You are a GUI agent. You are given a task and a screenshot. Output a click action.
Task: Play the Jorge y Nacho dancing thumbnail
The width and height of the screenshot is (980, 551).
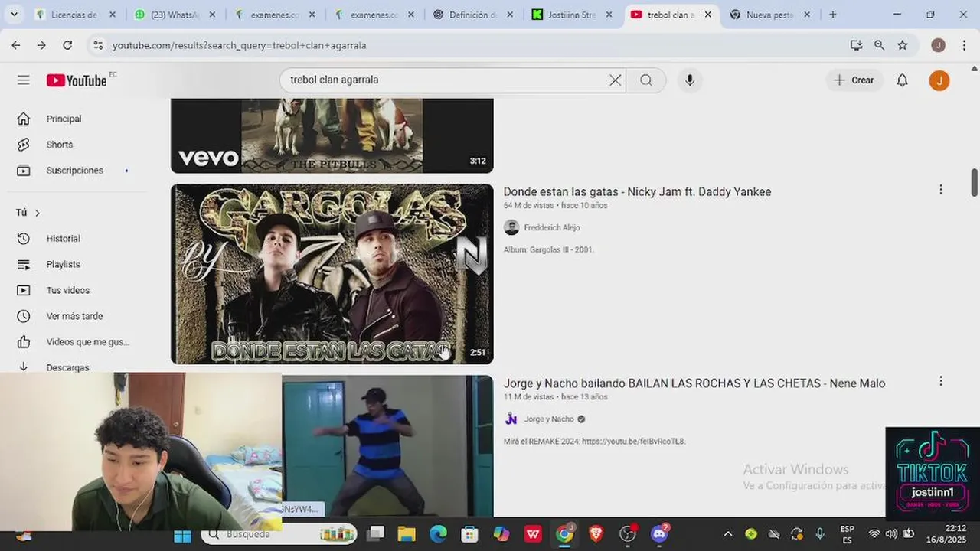387,446
